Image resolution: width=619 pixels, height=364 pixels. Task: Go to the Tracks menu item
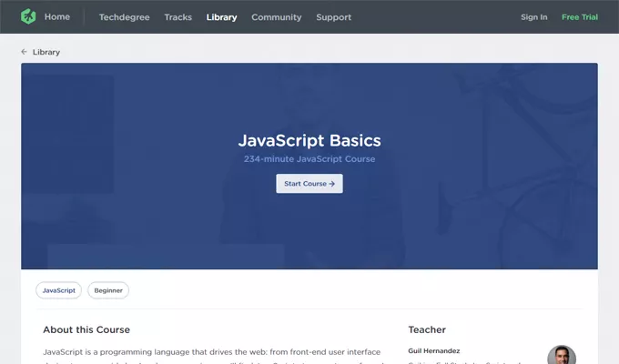pyautogui.click(x=178, y=17)
